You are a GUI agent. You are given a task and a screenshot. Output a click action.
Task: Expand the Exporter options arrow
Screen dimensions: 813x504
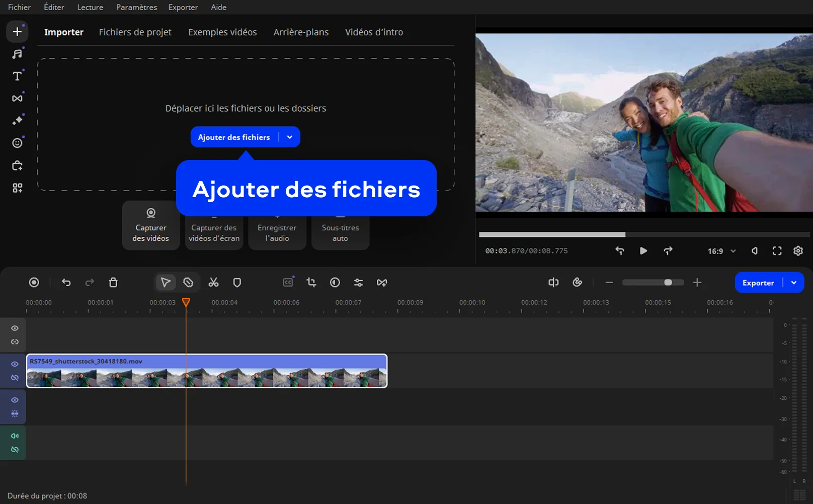click(x=794, y=283)
